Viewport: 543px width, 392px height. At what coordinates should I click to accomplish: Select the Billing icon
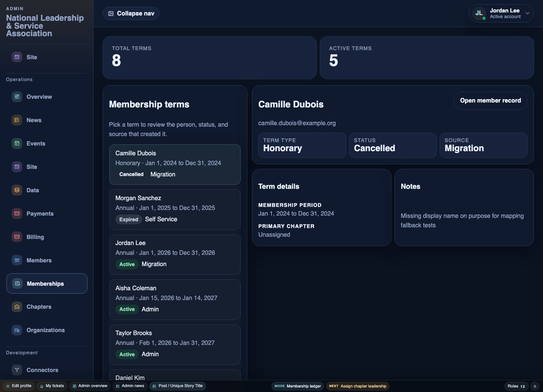pyautogui.click(x=17, y=237)
